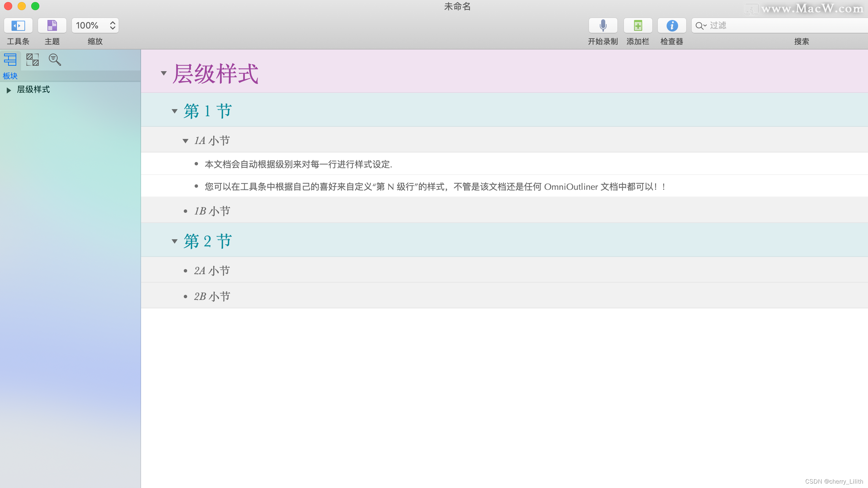
Task: Click the 第 1 节 heading text
Action: [x=208, y=111]
